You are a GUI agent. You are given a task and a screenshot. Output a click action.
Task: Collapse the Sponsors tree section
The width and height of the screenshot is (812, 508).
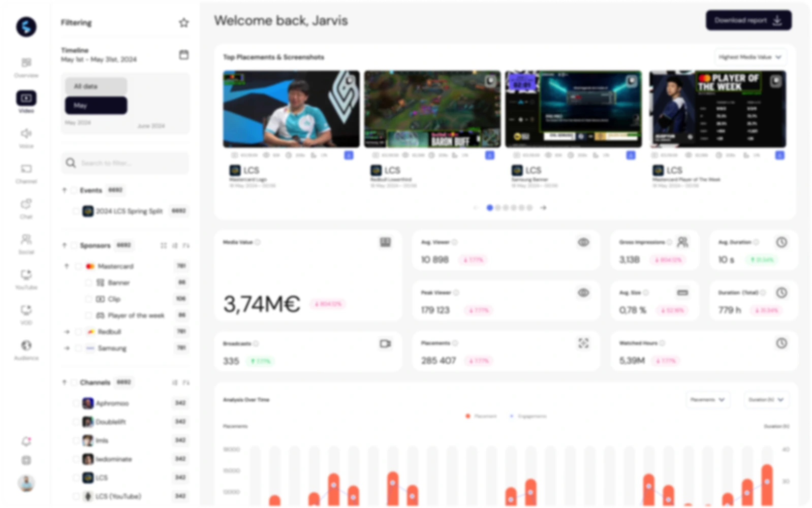click(x=64, y=245)
